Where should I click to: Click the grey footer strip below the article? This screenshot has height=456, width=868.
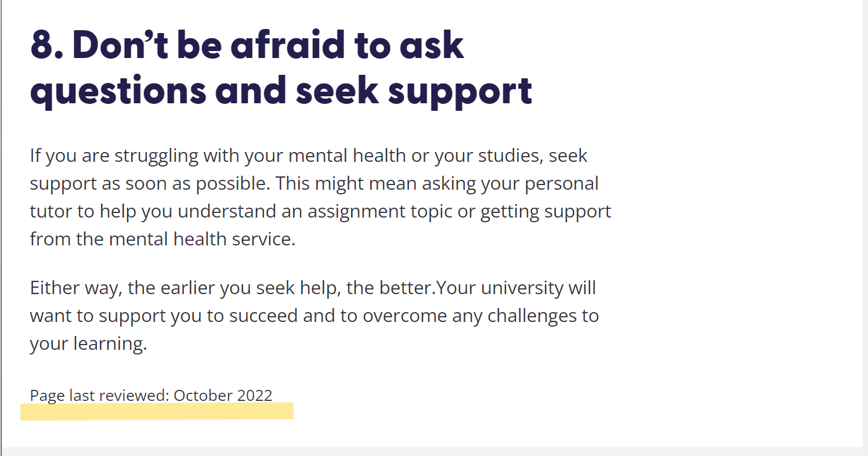pyautogui.click(x=434, y=451)
